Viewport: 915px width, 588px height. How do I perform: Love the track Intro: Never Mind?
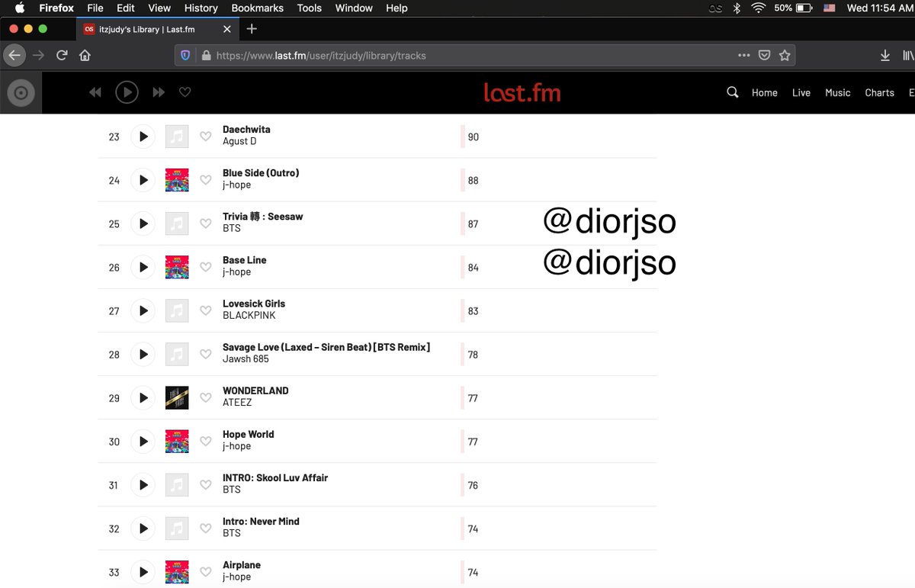tap(205, 528)
